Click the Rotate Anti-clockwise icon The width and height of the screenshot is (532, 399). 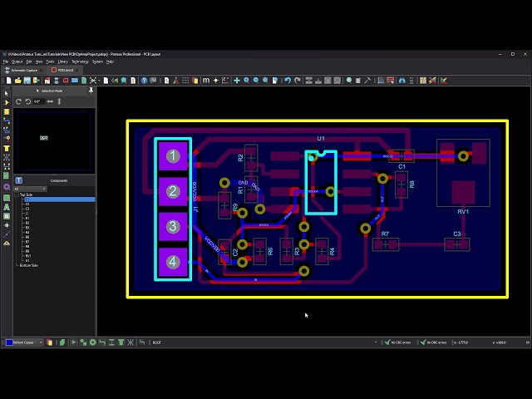coord(27,101)
